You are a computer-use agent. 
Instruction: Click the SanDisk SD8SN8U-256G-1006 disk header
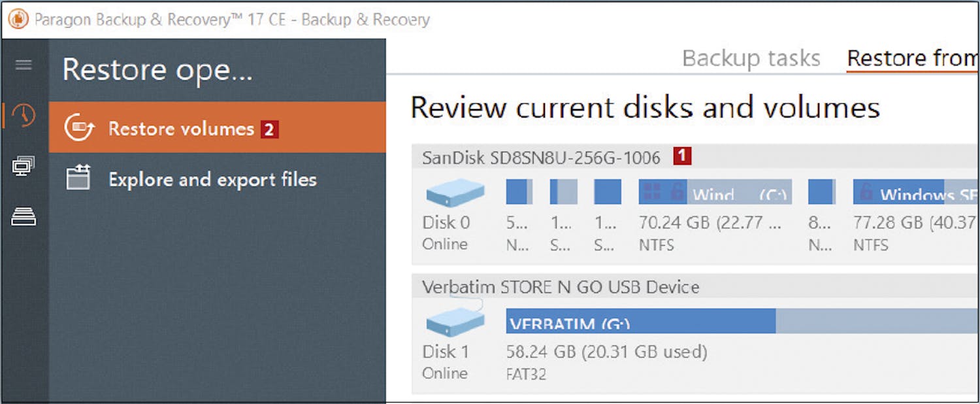point(541,158)
